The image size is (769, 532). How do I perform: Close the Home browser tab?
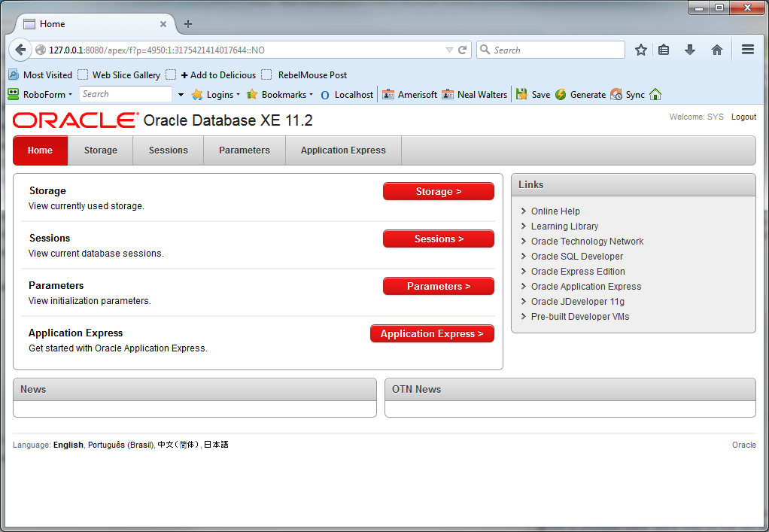coord(163,24)
